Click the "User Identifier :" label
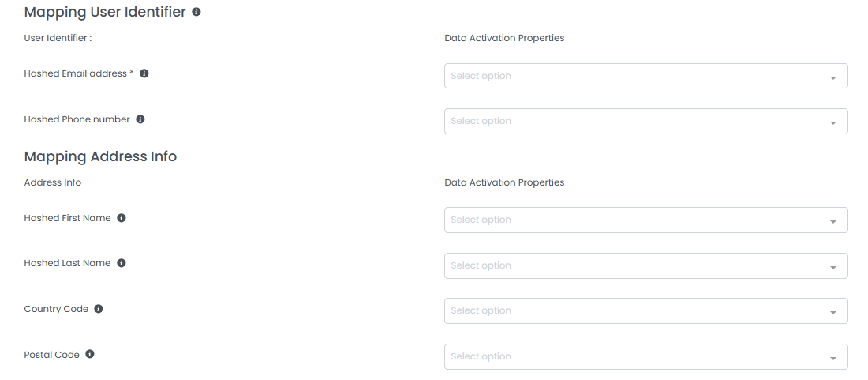 coord(58,38)
